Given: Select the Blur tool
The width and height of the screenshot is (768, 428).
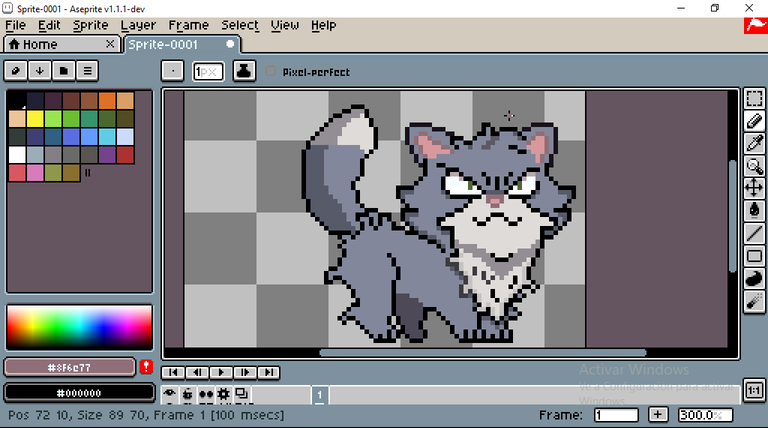Looking at the screenshot, I should point(754,301).
